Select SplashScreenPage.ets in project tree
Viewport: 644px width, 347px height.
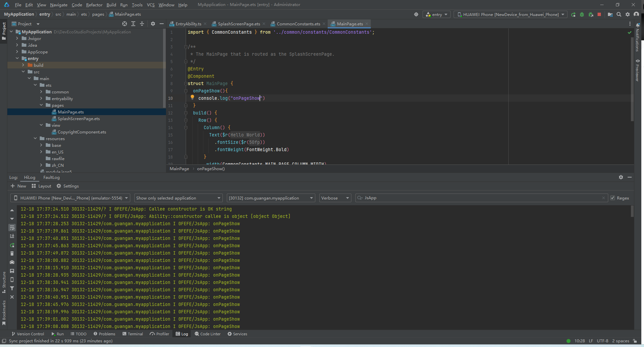click(x=78, y=118)
